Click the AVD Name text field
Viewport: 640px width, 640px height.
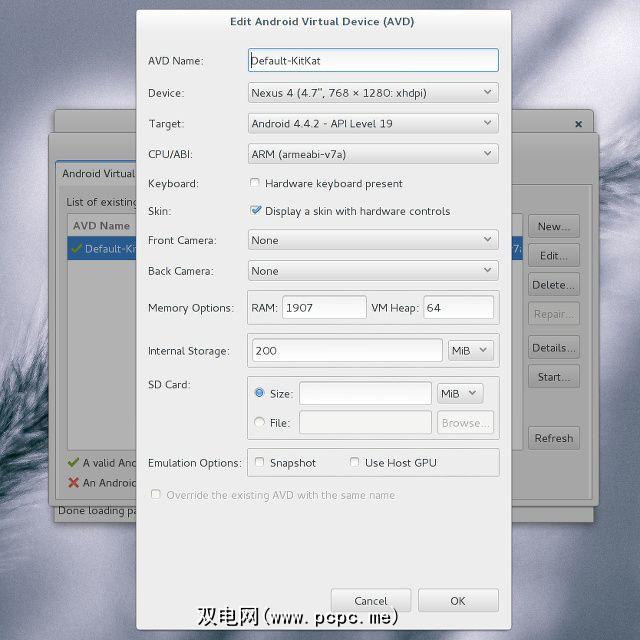coord(373,60)
